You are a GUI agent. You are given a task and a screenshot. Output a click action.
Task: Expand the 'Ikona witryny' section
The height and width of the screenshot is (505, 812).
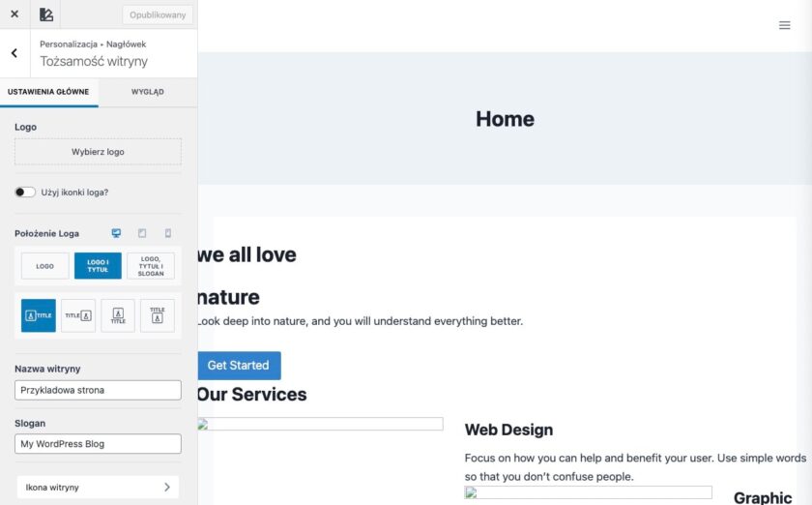(98, 488)
